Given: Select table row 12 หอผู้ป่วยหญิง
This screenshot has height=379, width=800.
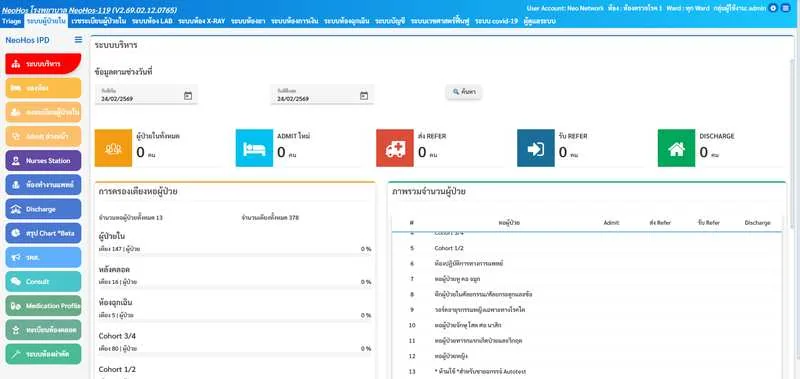Looking at the screenshot, I should [x=587, y=356].
